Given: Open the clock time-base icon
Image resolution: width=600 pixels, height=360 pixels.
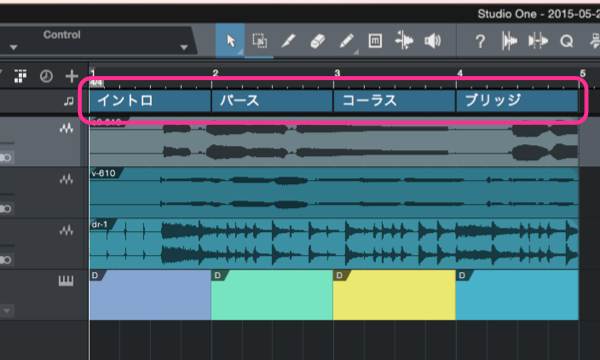Looking at the screenshot, I should pyautogui.click(x=46, y=76).
